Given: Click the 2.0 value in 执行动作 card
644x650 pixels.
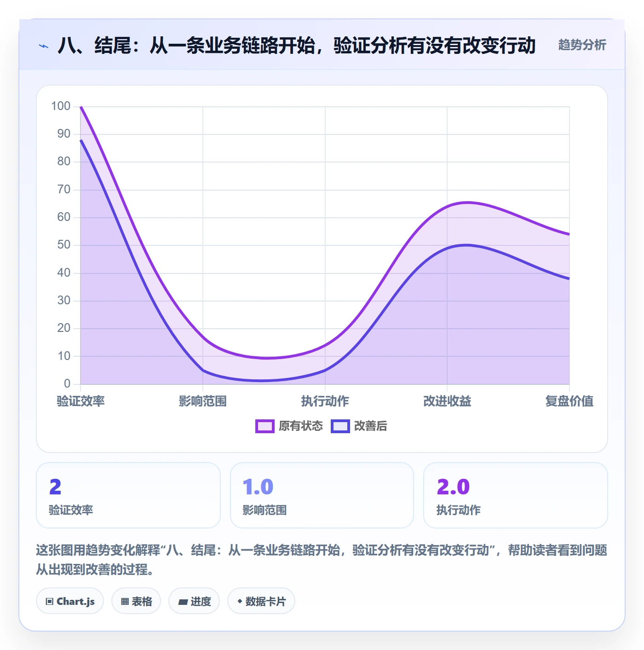Looking at the screenshot, I should tap(453, 487).
